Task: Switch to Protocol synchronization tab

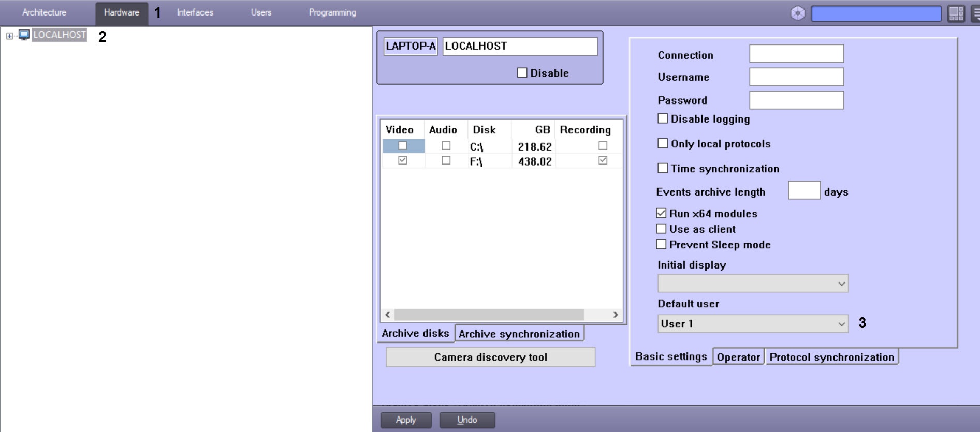Action: [x=831, y=357]
